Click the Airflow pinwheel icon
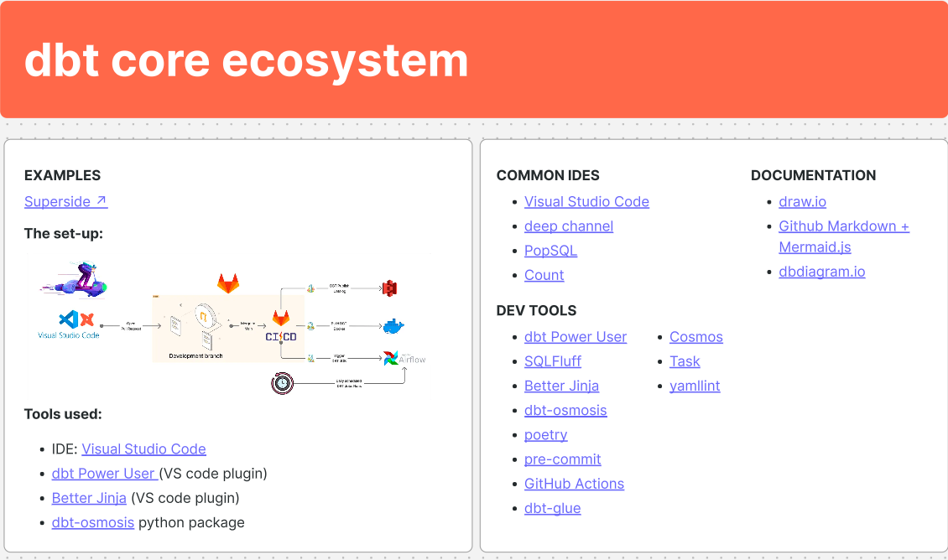 pyautogui.click(x=391, y=358)
